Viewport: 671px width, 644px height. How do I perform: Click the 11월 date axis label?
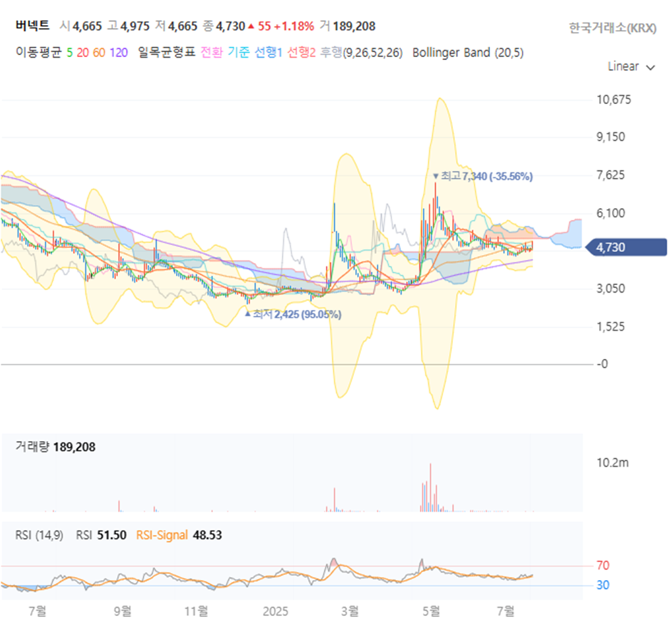coord(197,611)
